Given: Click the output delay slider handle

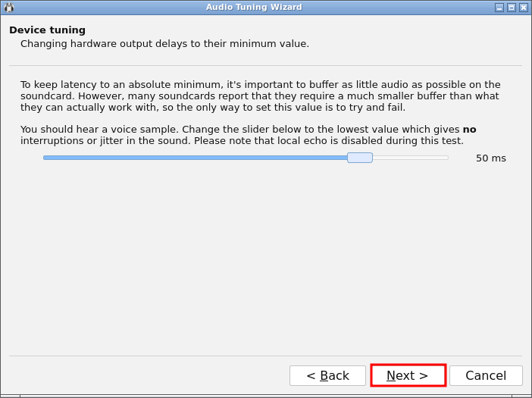Looking at the screenshot, I should pyautogui.click(x=360, y=158).
